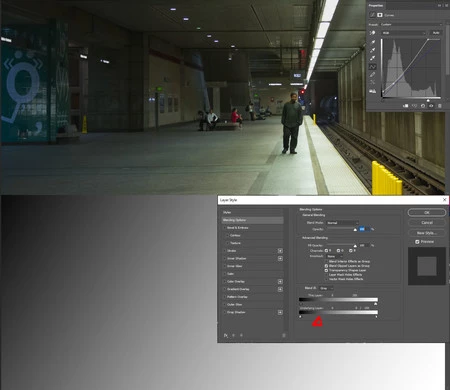Delete the Curves adjustment with trash icon
Viewport: 450px width, 390px height.
click(x=440, y=106)
